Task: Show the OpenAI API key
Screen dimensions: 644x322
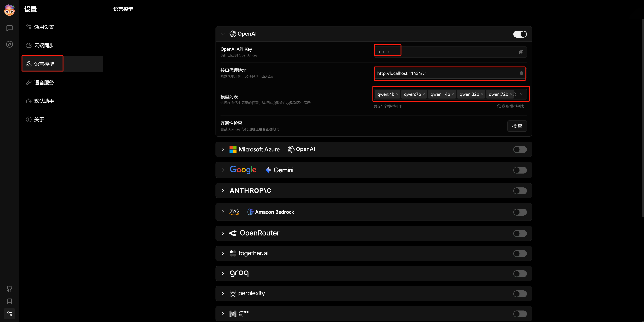Action: [x=521, y=52]
